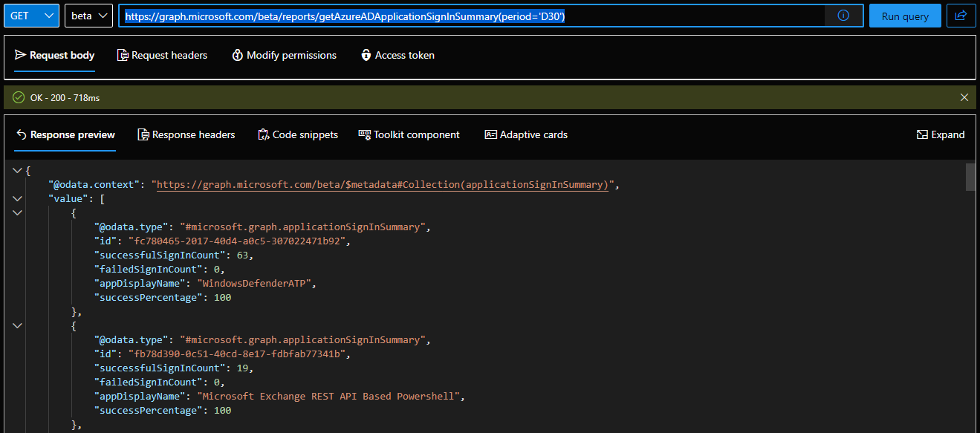Viewport: 980px width, 433px height.
Task: Open the HTTP method GET dropdown
Action: coord(31,16)
